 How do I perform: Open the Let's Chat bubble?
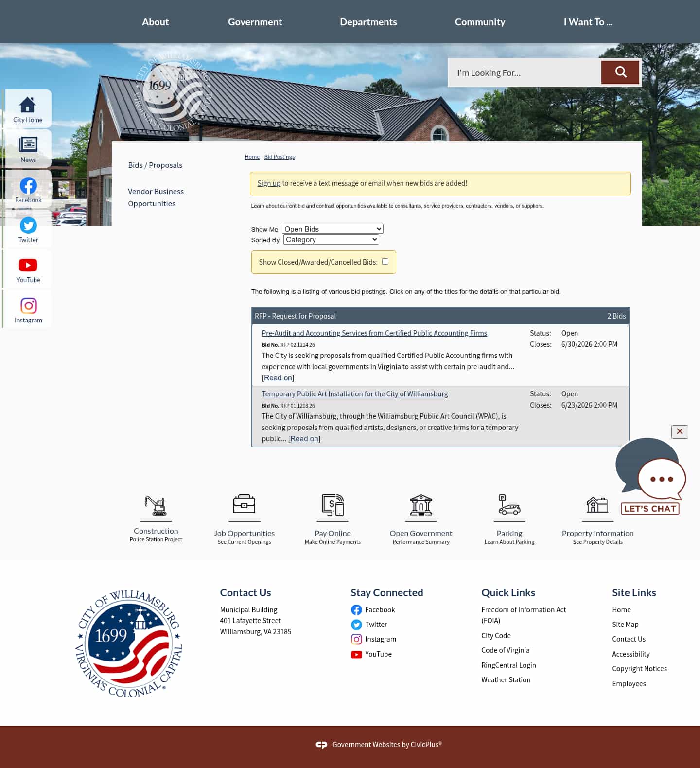coord(650,476)
